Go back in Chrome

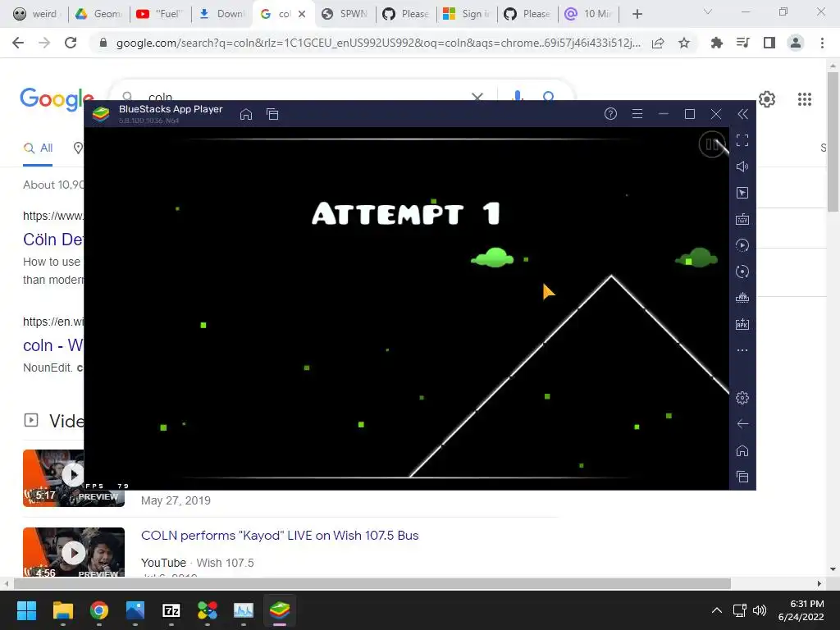click(18, 43)
